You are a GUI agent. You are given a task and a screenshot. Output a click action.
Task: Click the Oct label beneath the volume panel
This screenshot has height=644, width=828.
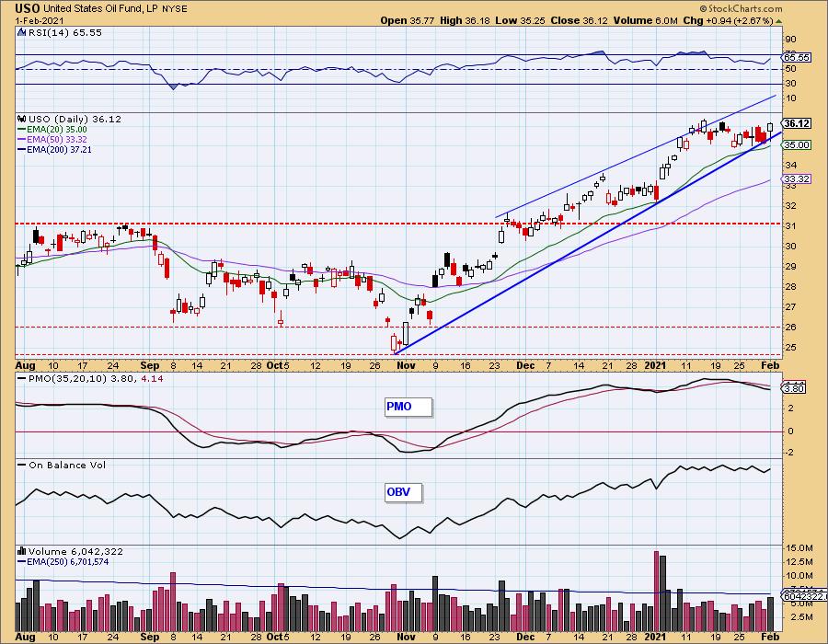click(x=276, y=637)
